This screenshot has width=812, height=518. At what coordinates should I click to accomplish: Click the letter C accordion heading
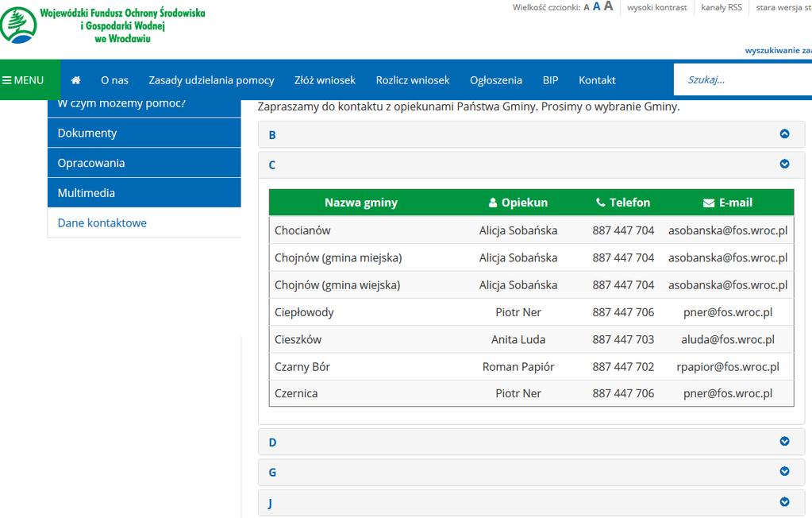point(272,165)
